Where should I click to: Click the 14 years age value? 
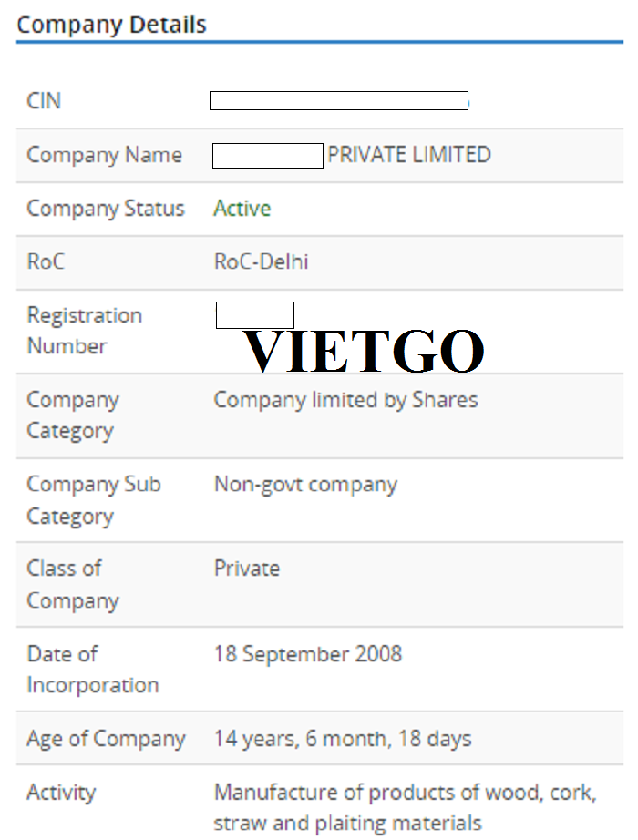[343, 739]
